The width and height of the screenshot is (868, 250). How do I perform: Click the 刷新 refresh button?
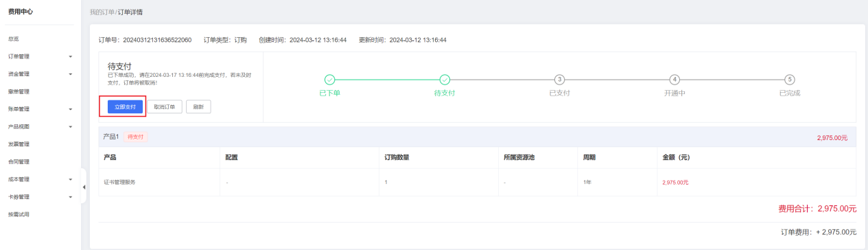[x=198, y=106]
